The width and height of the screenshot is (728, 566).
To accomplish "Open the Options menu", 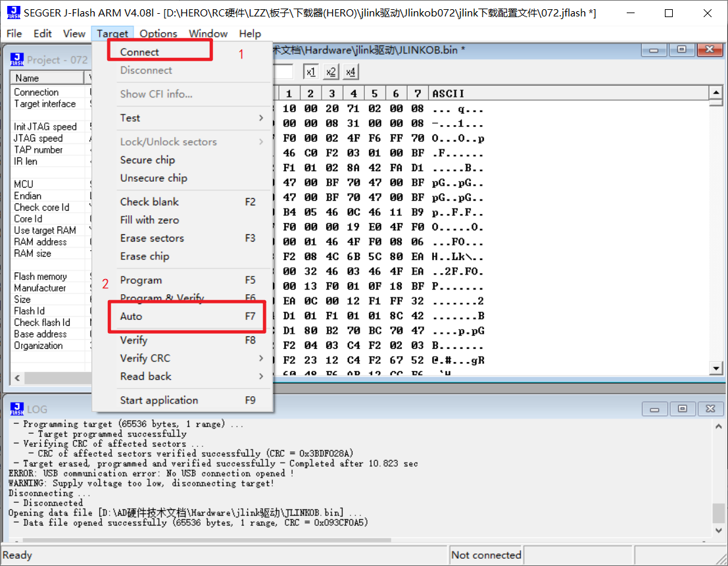I will [158, 34].
